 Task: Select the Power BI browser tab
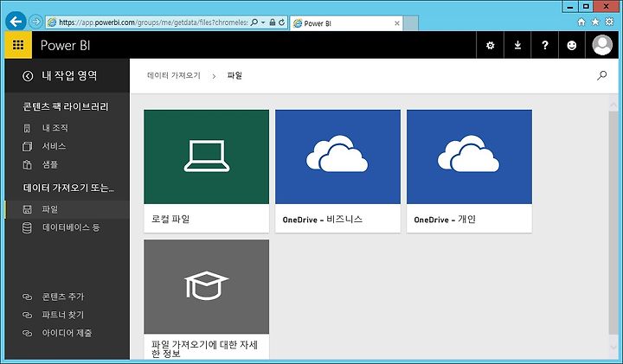pos(346,23)
